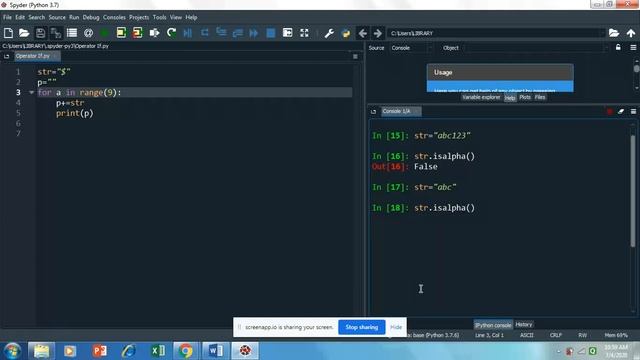The image size is (640, 360).
Task: Toggle fullscreen mode icon
Action: coord(304,33)
